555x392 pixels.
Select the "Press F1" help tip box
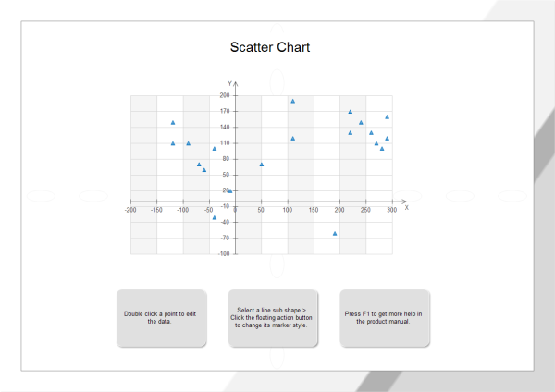click(x=384, y=318)
